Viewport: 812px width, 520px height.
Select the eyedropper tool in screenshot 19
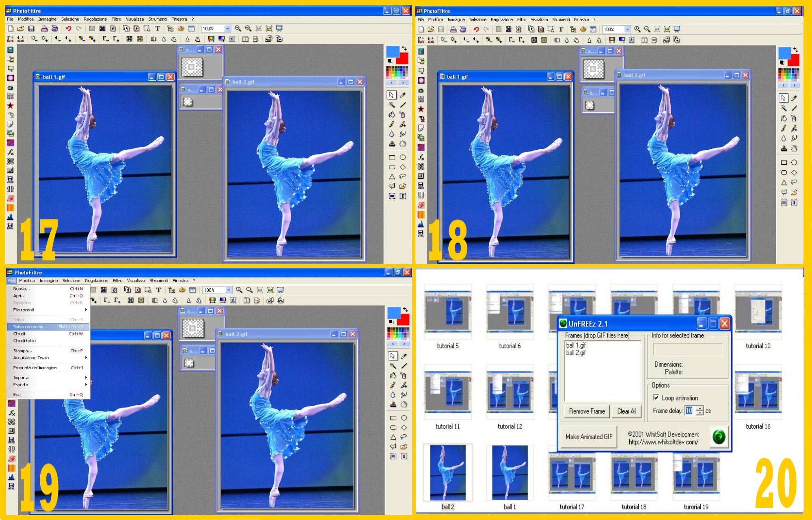click(x=404, y=356)
